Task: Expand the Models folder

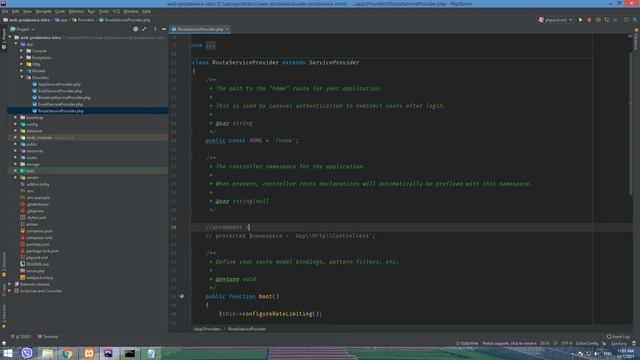Action: coord(22,71)
